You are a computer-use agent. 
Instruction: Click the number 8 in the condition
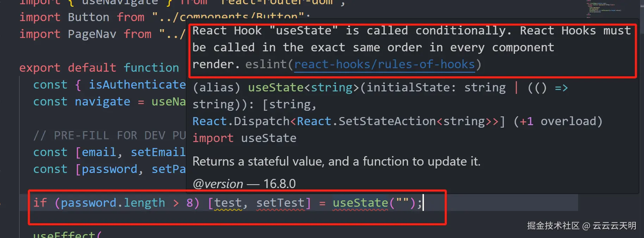point(190,203)
